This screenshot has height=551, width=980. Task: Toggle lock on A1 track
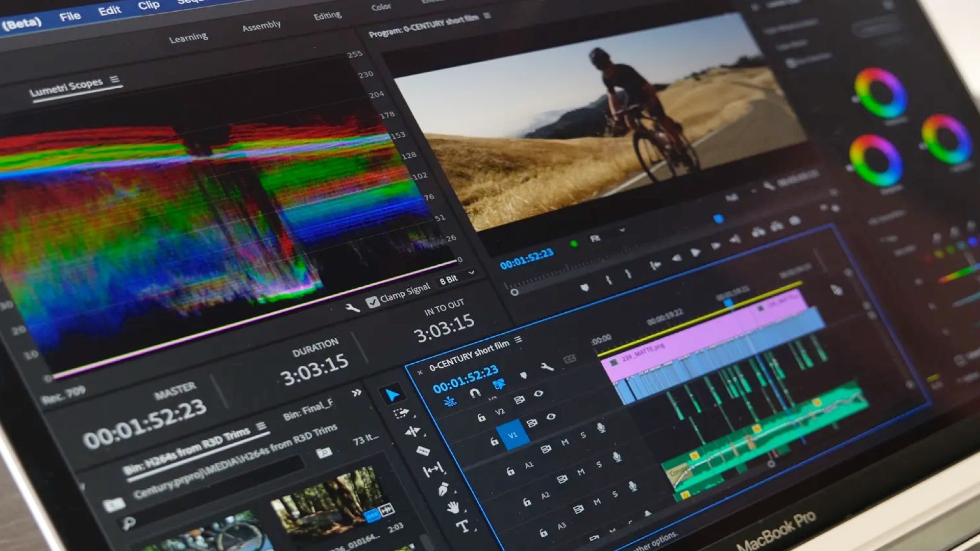pos(510,471)
